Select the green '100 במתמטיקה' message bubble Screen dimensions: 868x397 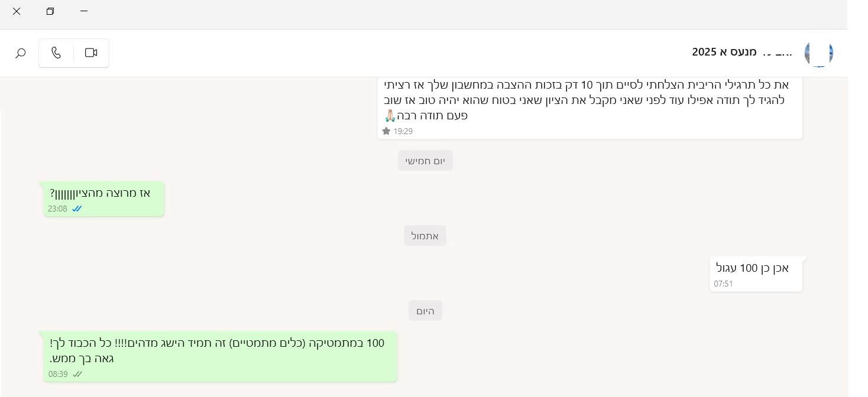pos(220,356)
